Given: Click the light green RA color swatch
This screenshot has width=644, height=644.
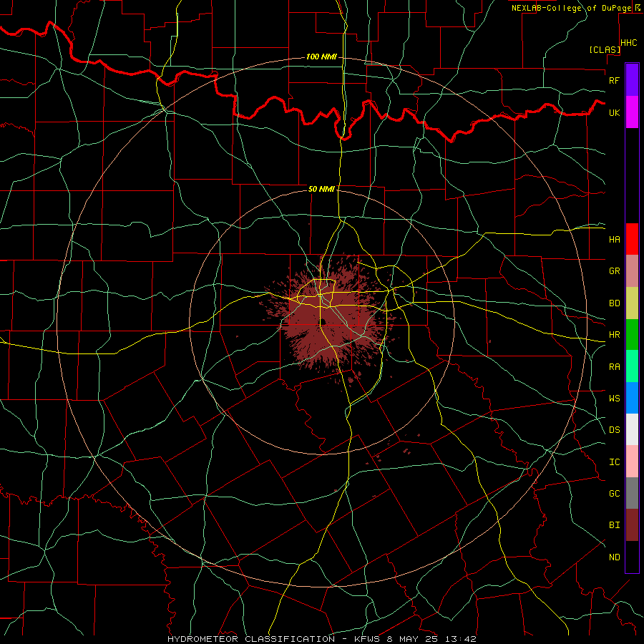Looking at the screenshot, I should point(632,366).
